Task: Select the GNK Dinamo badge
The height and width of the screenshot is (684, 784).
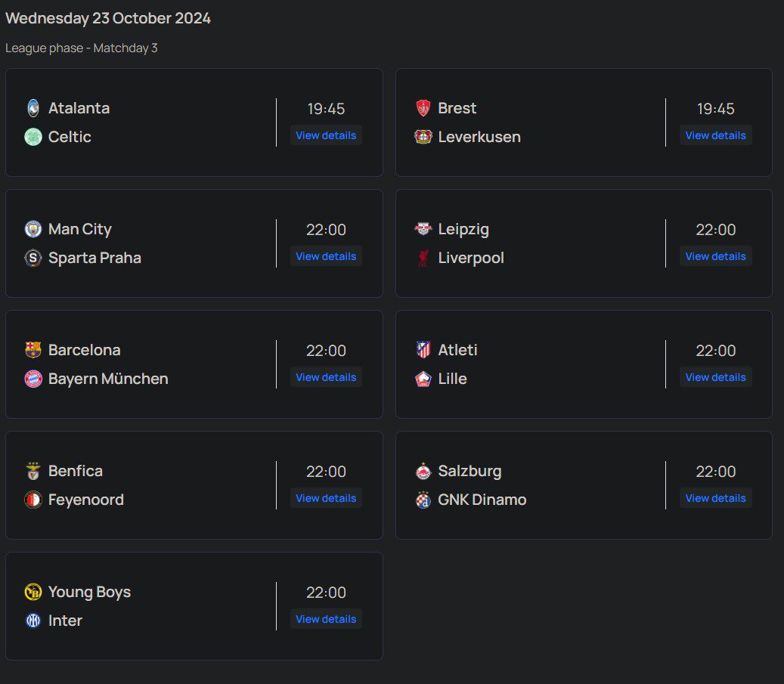Action: 423,500
